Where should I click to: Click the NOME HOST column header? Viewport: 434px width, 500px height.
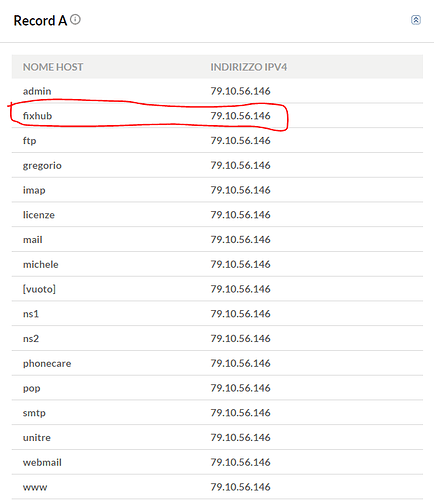point(53,67)
